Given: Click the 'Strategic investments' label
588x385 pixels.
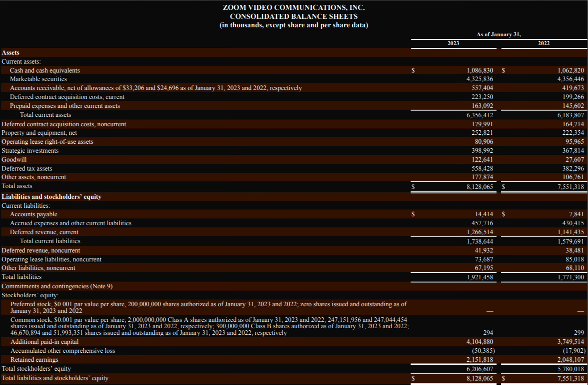Looking at the screenshot, I should tap(30, 151).
